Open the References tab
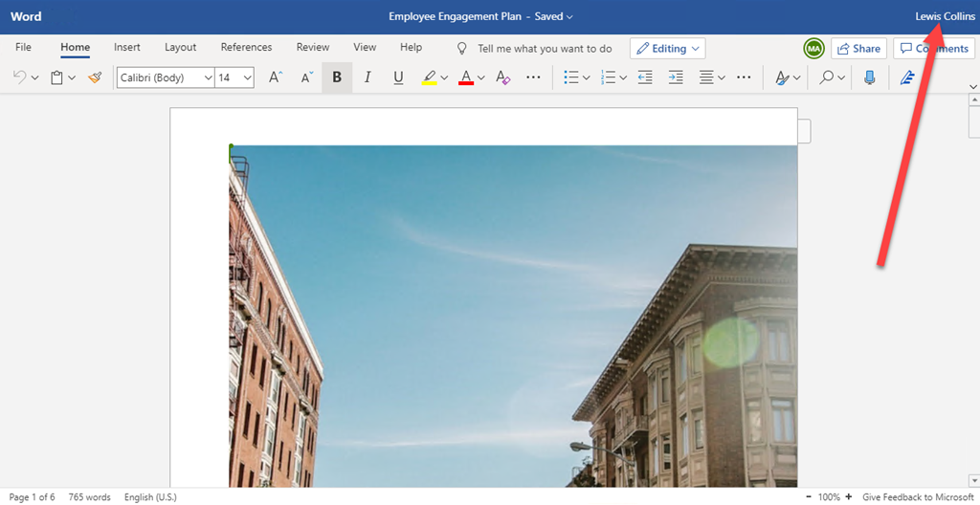Screen dimensions: 980x505 pos(246,48)
